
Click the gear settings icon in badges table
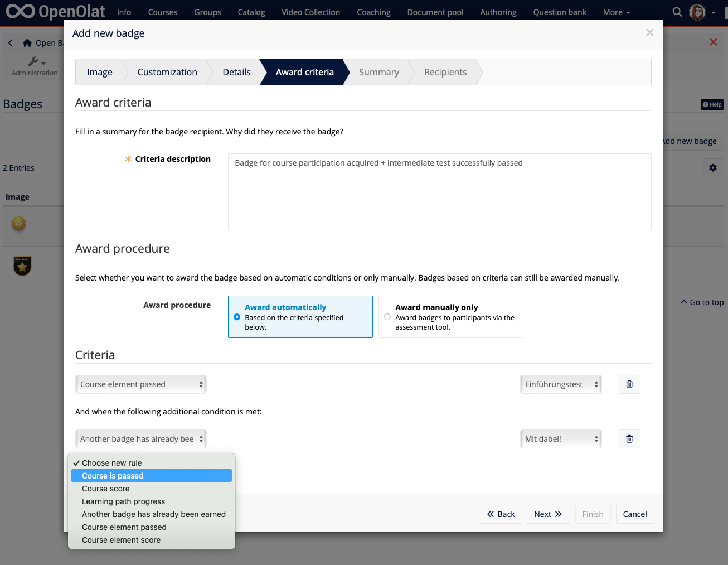(712, 168)
